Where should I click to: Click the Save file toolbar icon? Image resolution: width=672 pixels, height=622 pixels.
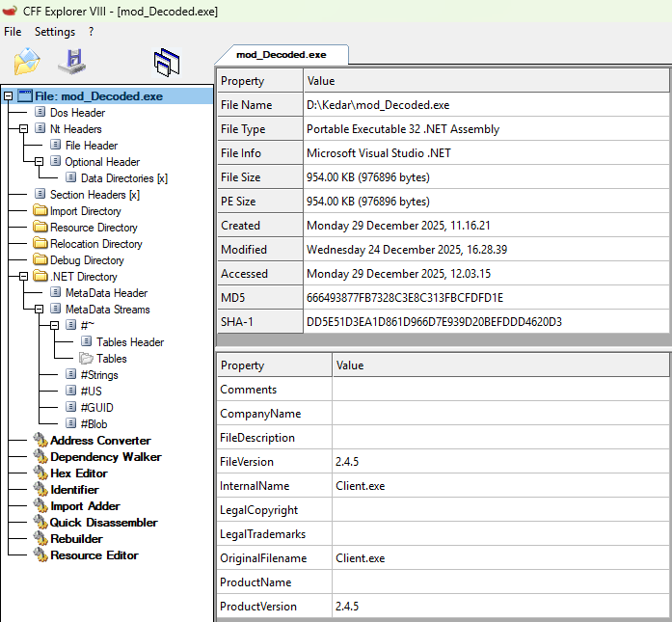coord(72,63)
